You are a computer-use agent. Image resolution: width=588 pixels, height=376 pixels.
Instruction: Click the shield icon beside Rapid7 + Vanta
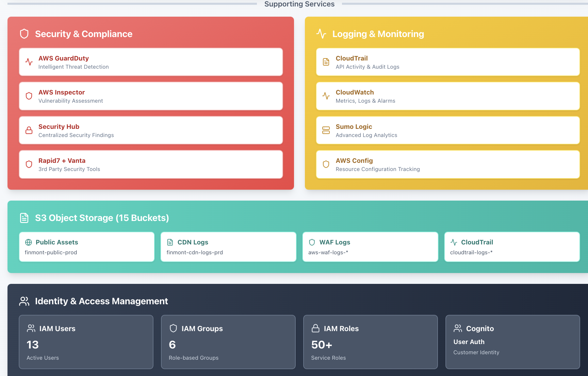coord(29,164)
